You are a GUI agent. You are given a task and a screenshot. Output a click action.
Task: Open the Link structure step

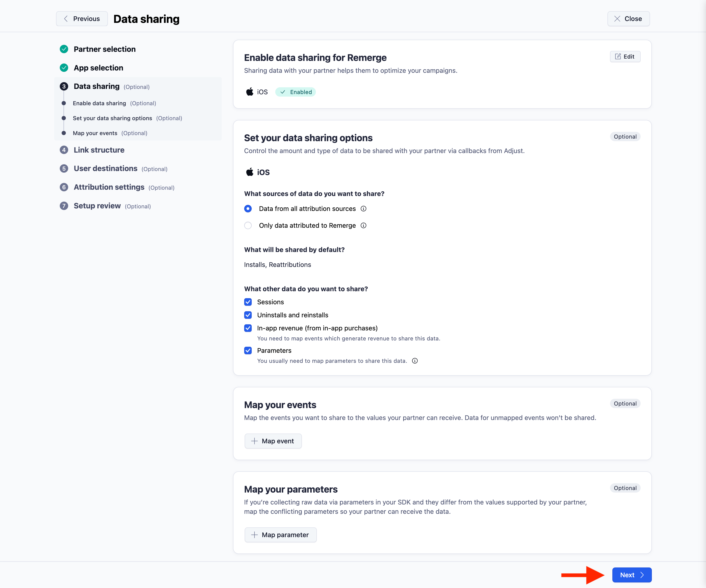click(x=99, y=150)
